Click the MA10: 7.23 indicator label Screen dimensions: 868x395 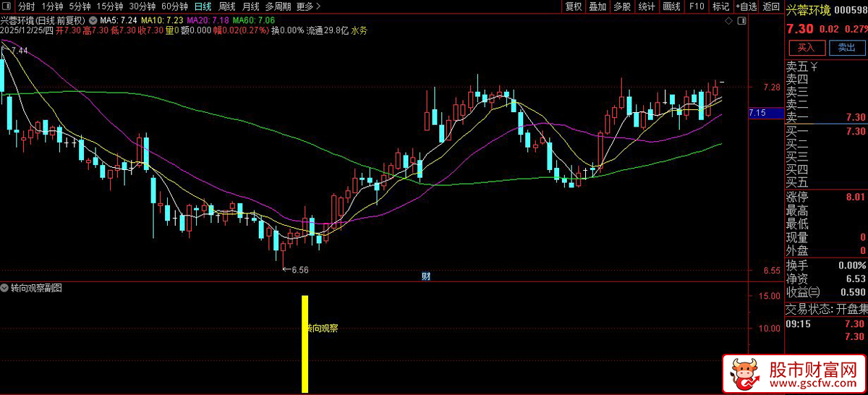(161, 20)
